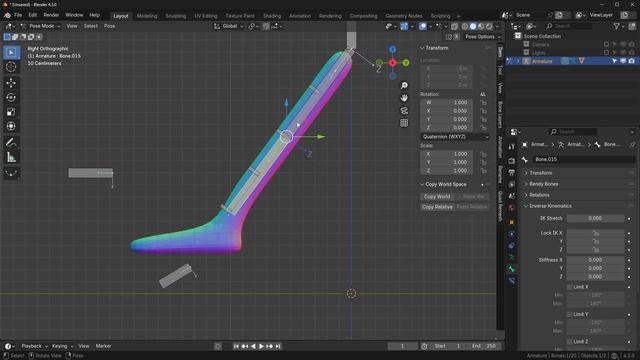Select the Move tool
Screen dimensions: 640x360
click(x=11, y=83)
